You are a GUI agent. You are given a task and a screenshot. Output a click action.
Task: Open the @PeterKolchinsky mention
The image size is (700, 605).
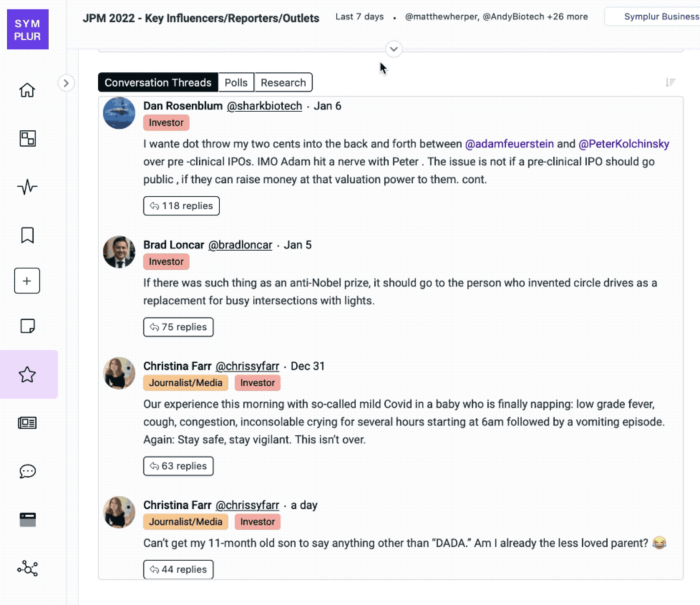[x=624, y=144]
